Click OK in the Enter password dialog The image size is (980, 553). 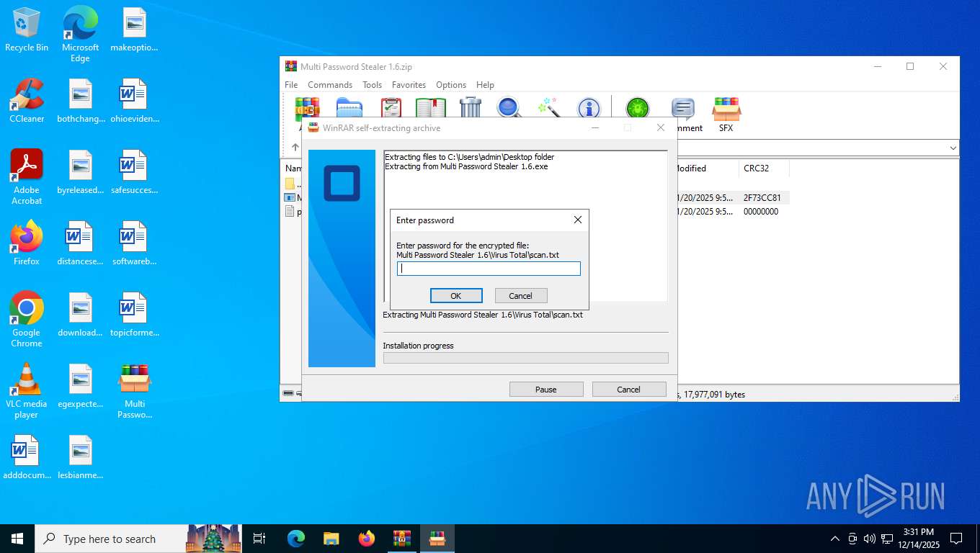[456, 295]
